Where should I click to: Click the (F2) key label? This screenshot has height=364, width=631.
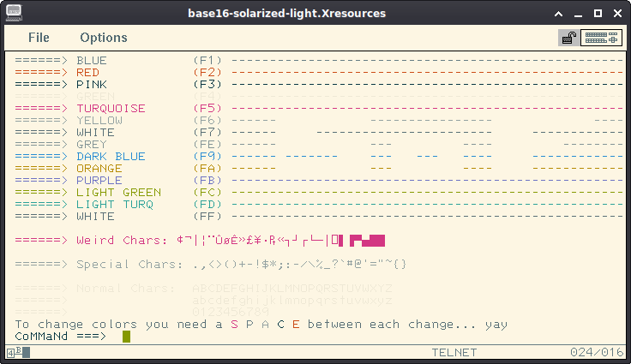(207, 73)
